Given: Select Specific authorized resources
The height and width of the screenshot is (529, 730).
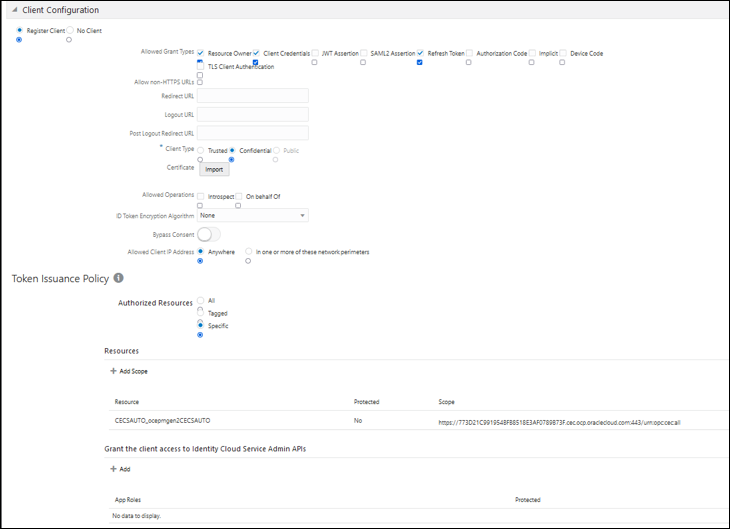Looking at the screenshot, I should (x=201, y=325).
